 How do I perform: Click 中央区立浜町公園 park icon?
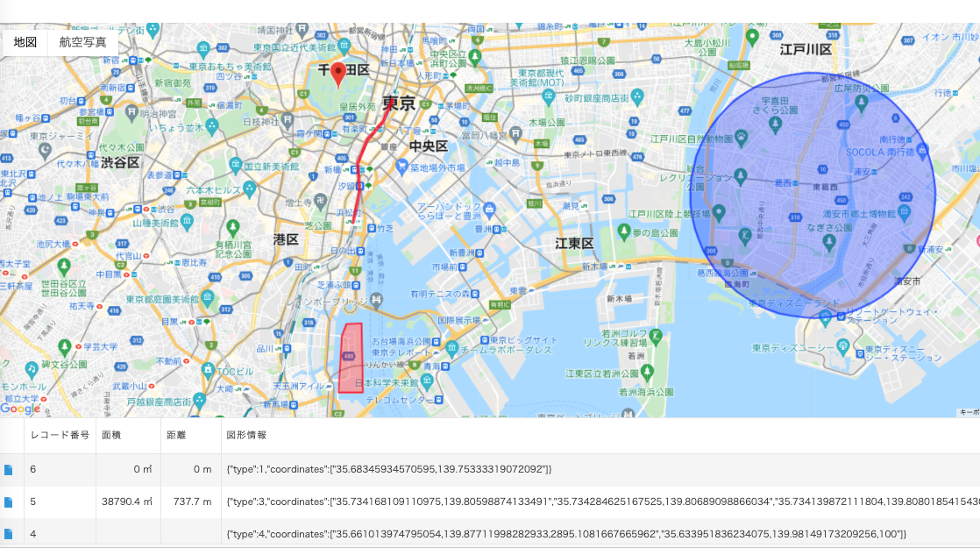475,57
